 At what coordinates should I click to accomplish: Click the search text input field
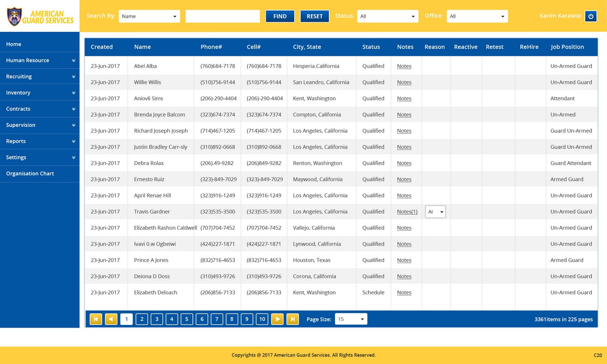click(223, 16)
